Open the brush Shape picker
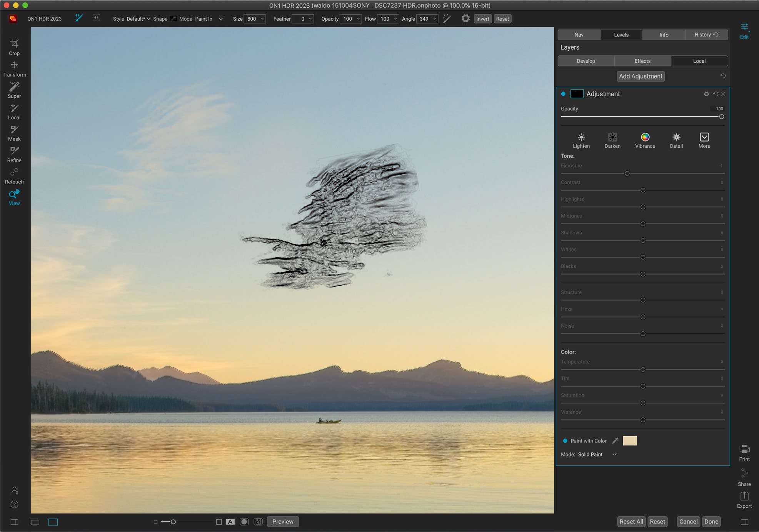 point(173,18)
